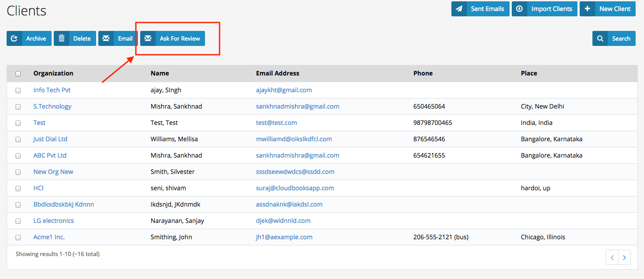Open the S.Technology organization link
The image size is (644, 279).
[x=52, y=106]
